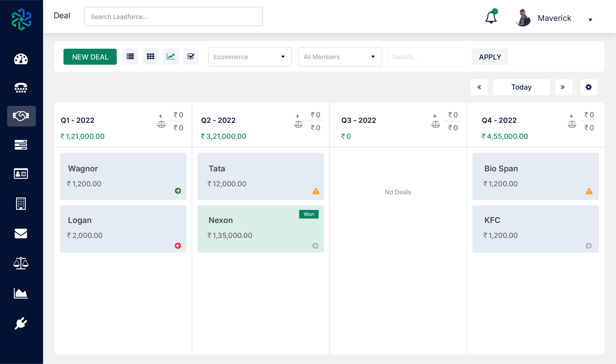Open the integrations plug icon in the sidebar

click(x=21, y=323)
